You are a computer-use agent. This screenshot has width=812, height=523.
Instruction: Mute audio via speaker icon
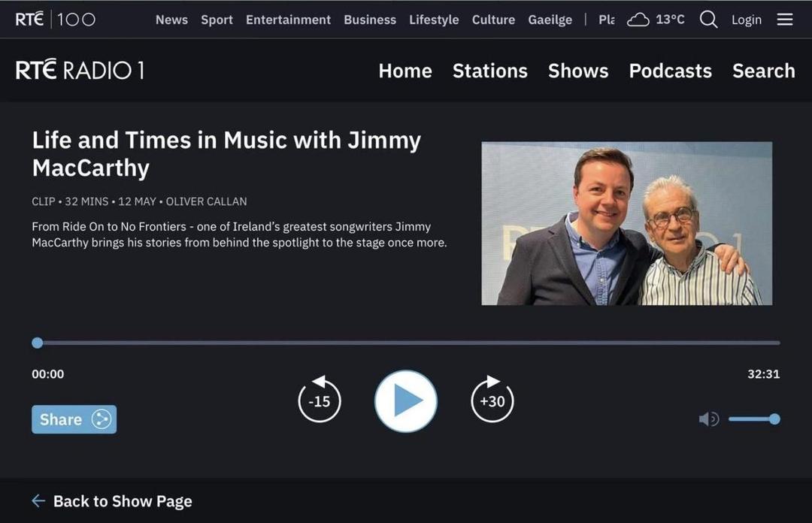click(709, 419)
